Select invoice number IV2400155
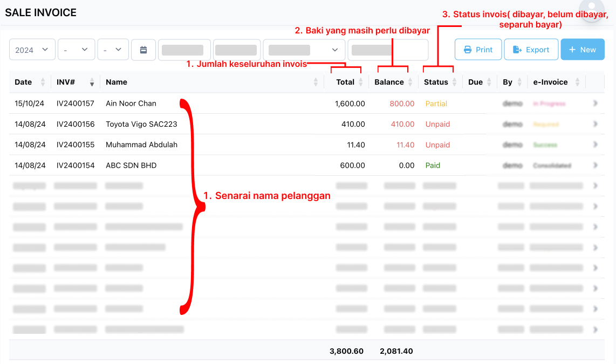Image resolution: width=616 pixels, height=364 pixels. (76, 145)
